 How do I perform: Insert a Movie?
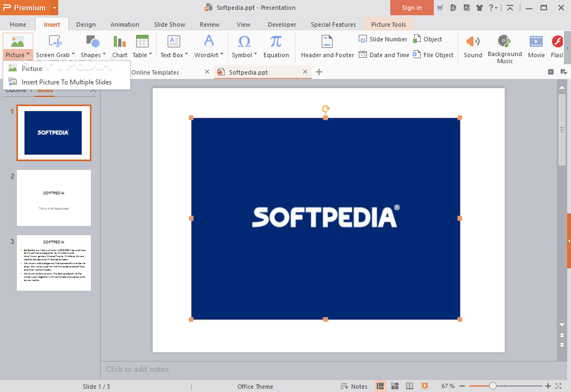click(536, 47)
